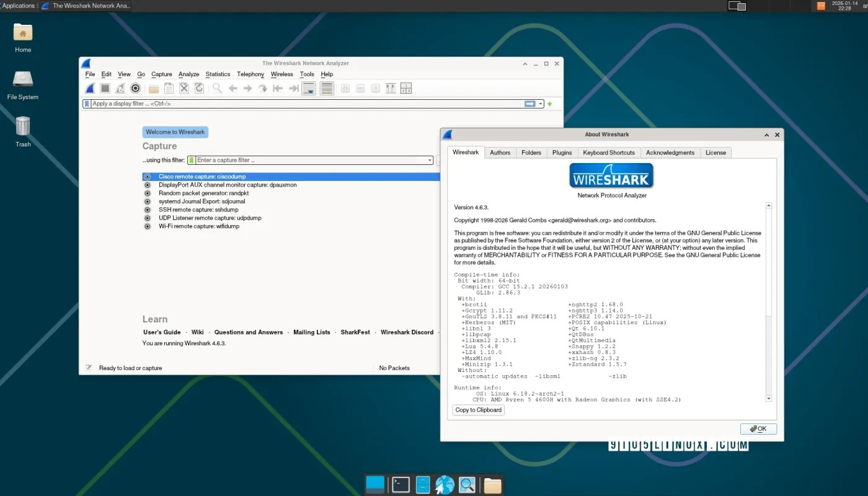Click the display filter bookmark icon
Screen dimensions: 868x496
[x=86, y=104]
